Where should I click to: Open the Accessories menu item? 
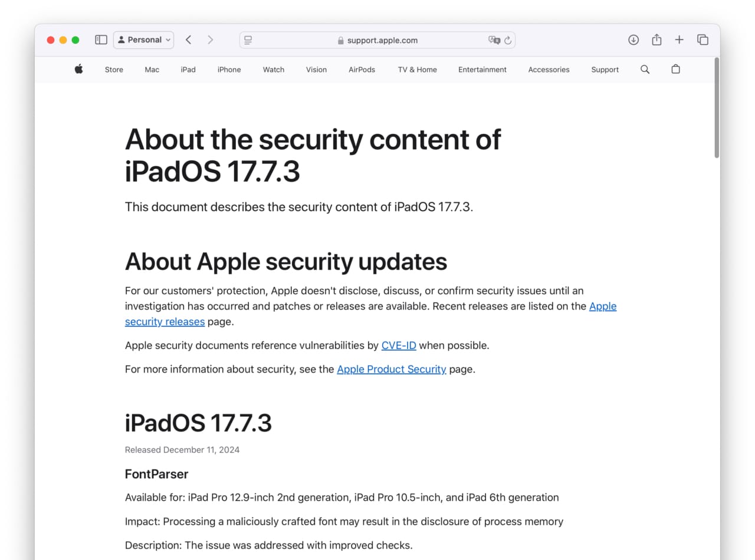pos(549,70)
